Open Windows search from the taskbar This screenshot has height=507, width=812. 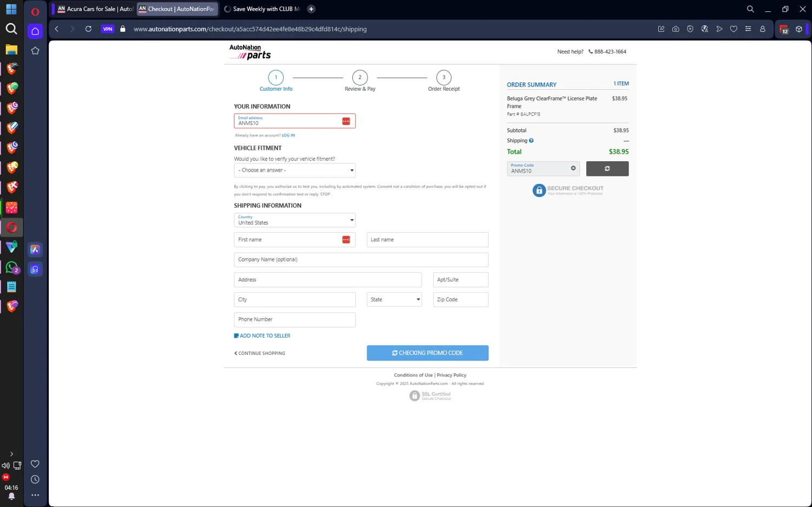(x=11, y=29)
